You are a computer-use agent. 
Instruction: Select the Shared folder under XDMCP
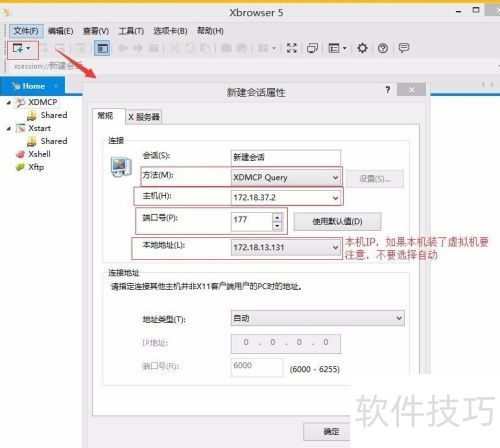click(53, 115)
